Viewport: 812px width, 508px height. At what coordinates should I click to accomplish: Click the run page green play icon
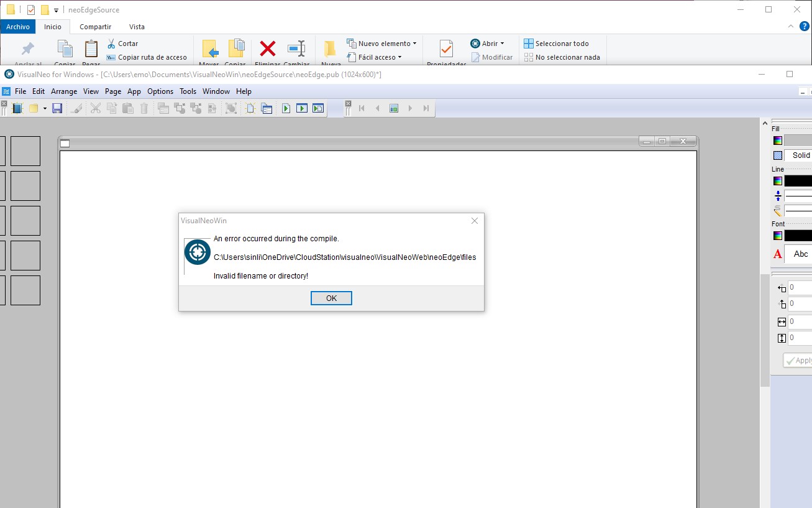pyautogui.click(x=286, y=108)
